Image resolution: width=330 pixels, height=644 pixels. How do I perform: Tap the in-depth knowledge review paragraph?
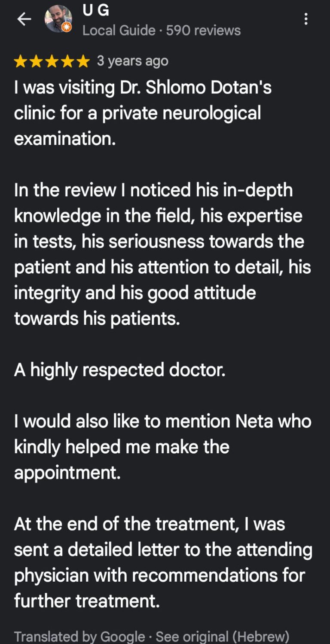[162, 254]
